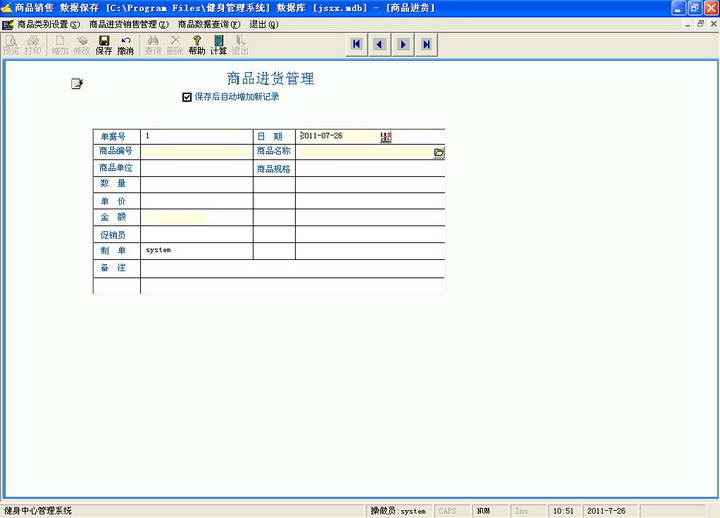Image resolution: width=720 pixels, height=518 pixels.
Task: Toggle 保存后自动增加新记录 checkbox
Action: (x=187, y=97)
